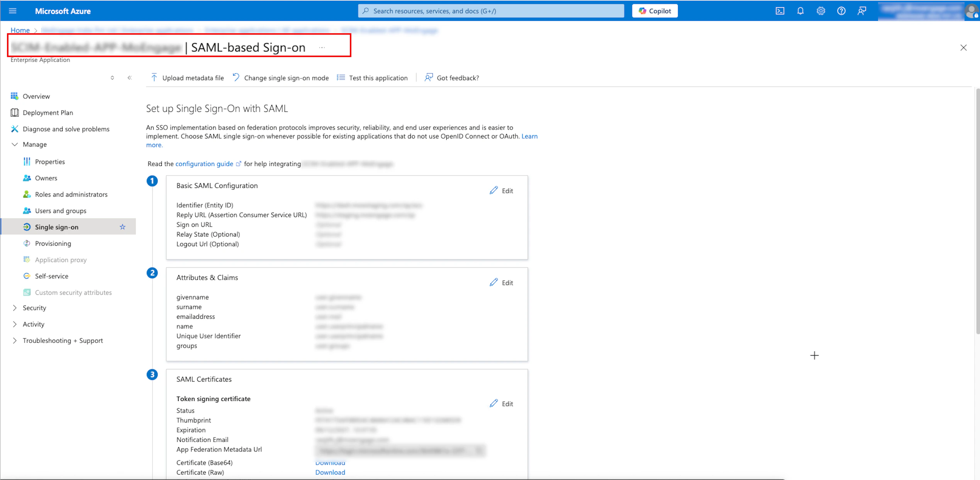The image size is (980, 480).
Task: Expand the Security section
Action: [x=15, y=308]
